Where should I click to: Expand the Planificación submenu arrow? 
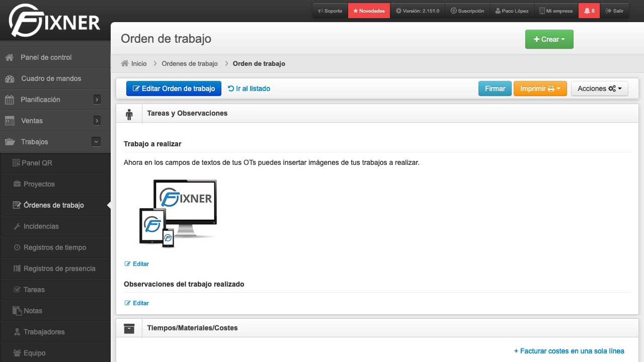(x=97, y=100)
